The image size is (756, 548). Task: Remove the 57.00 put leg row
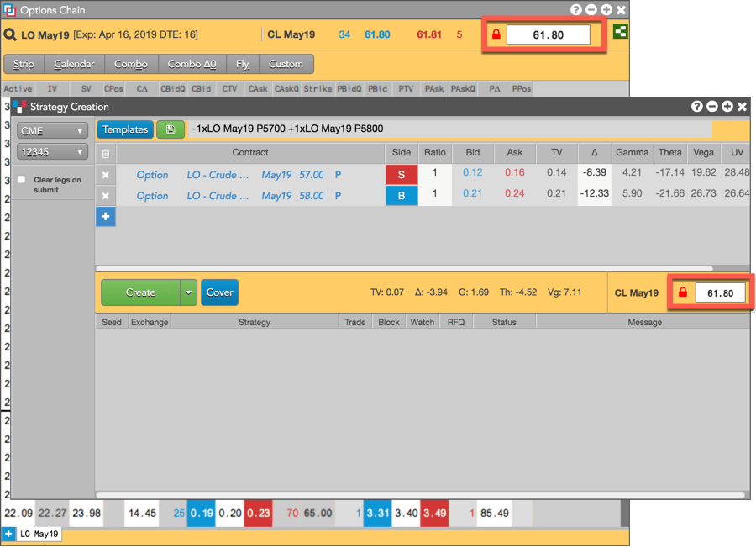[x=106, y=175]
